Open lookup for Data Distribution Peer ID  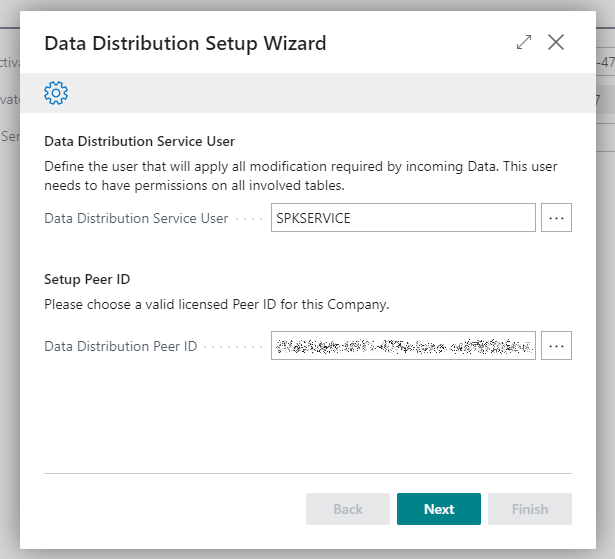point(556,346)
